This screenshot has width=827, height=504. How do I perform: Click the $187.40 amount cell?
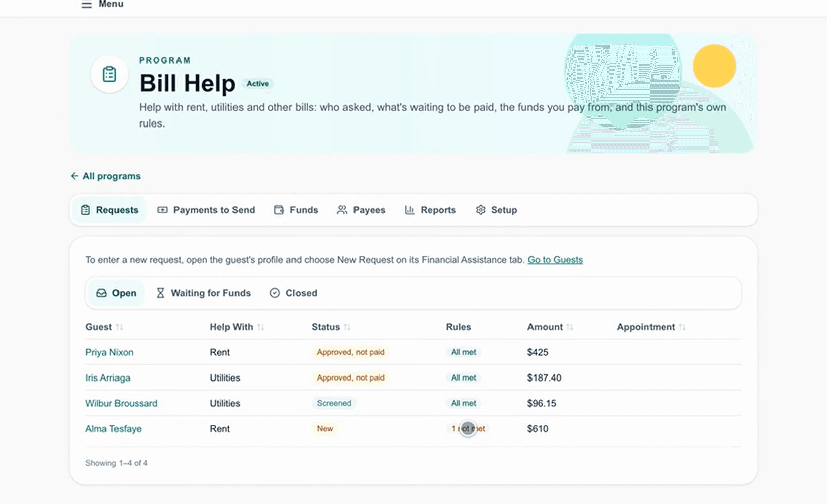(x=544, y=378)
